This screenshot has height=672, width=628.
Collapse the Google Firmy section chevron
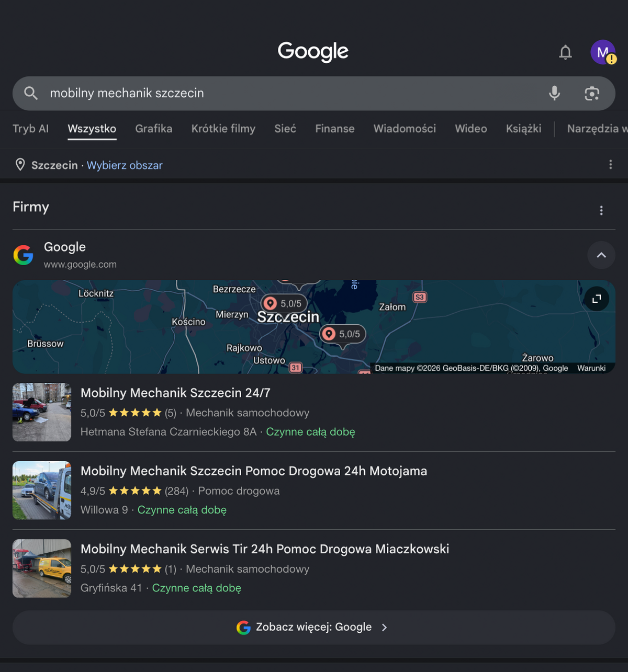[x=601, y=255]
